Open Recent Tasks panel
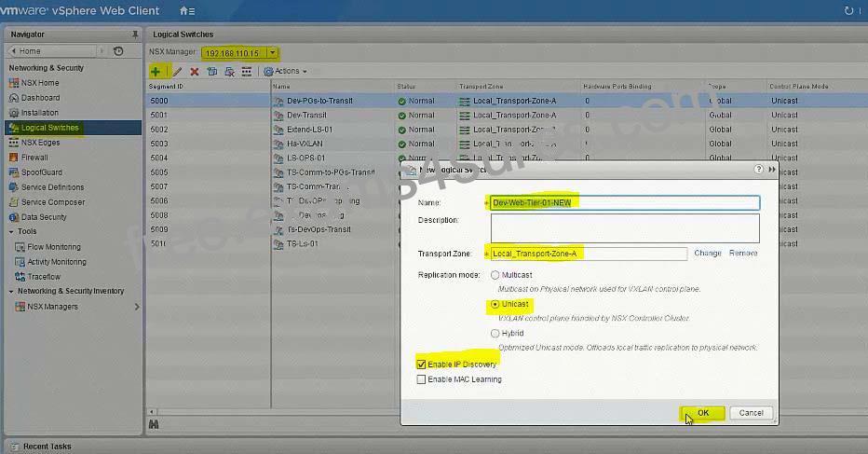868x454 pixels. [47, 447]
